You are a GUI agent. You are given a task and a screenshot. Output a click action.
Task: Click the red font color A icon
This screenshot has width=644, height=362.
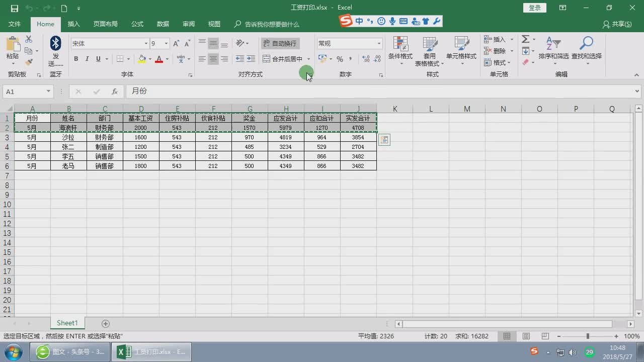tap(159, 59)
